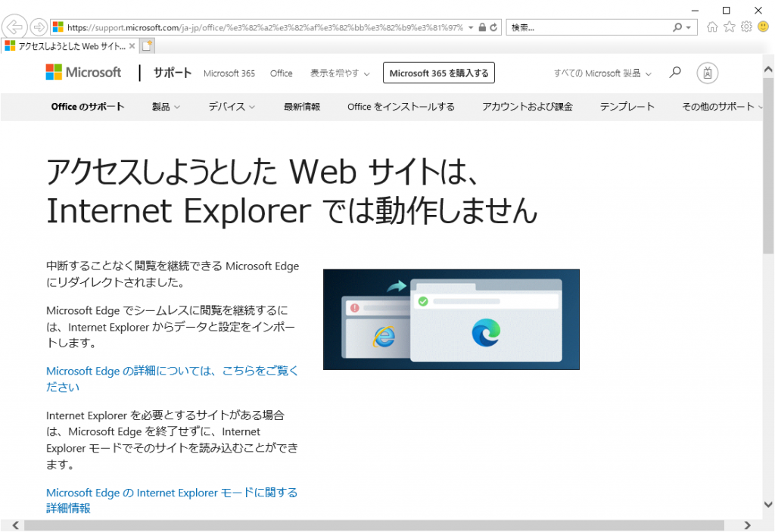Click the Refresh icon in address bar
775x532 pixels.
point(493,27)
